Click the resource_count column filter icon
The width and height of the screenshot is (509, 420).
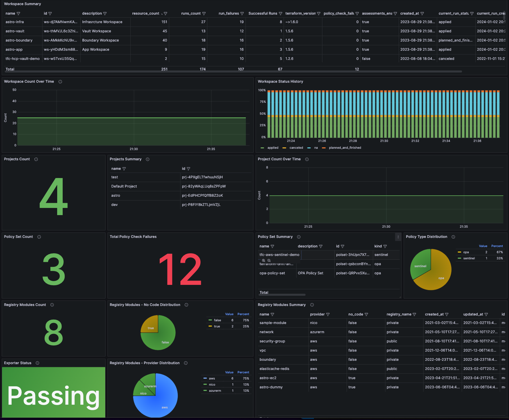tap(165, 14)
